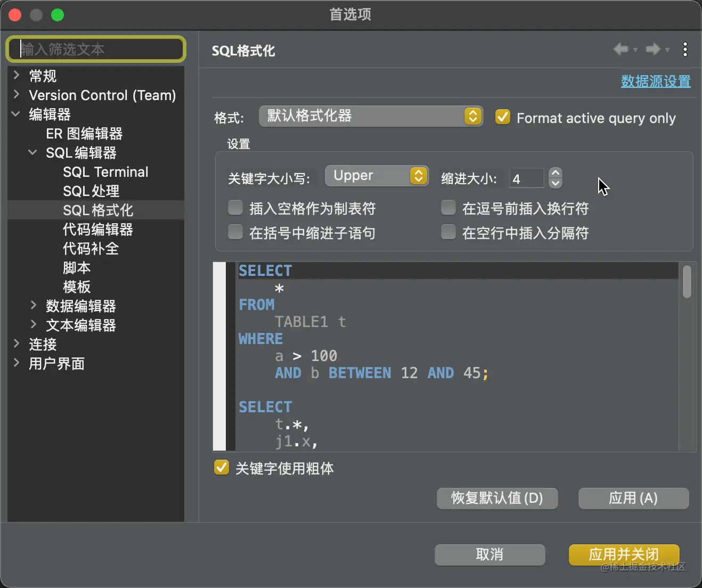The width and height of the screenshot is (702, 588).
Task: Click the 恢复默认值 (D) button
Action: click(497, 499)
